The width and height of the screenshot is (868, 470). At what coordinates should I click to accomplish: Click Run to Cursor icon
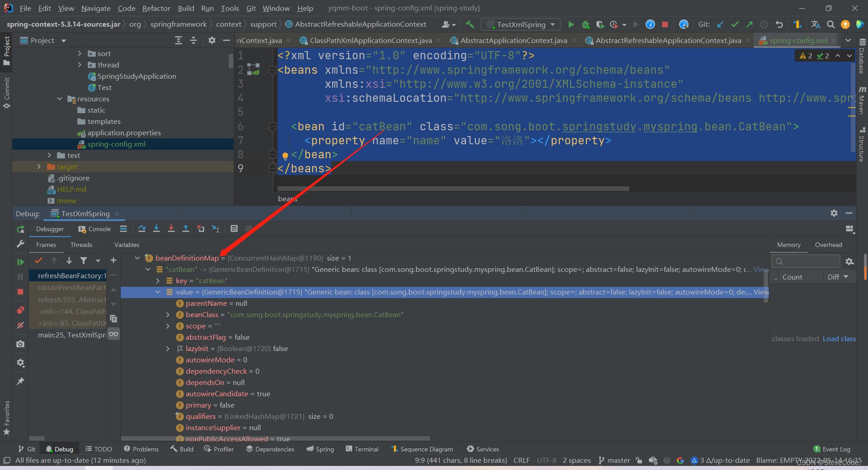pyautogui.click(x=216, y=229)
